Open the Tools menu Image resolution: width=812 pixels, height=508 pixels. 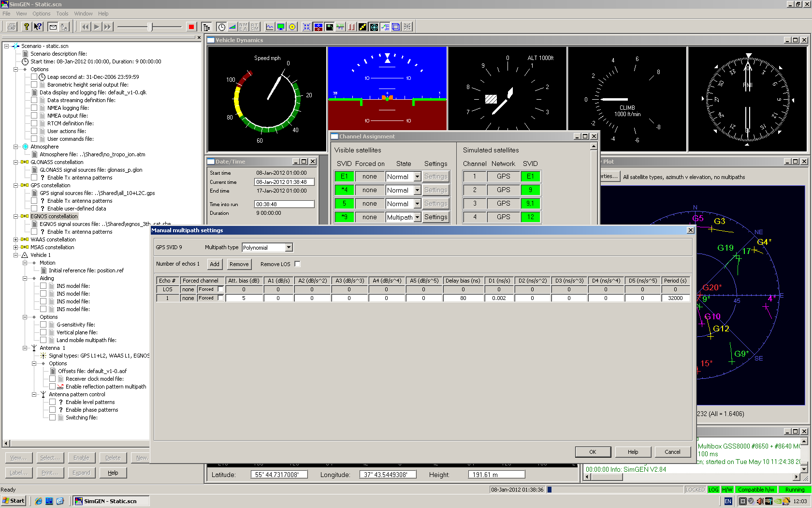pyautogui.click(x=62, y=14)
